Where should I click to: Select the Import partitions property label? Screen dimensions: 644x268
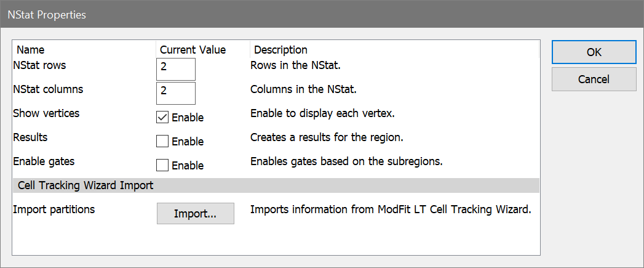(x=54, y=209)
